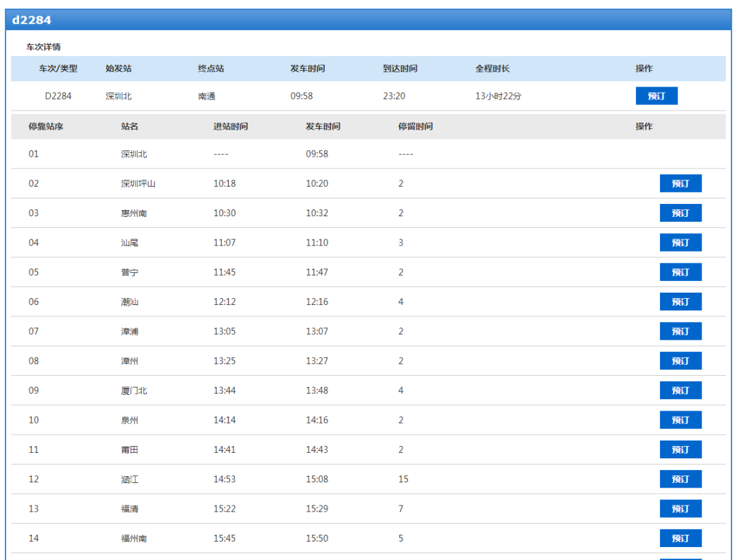Click 预订 for 厦门北 stop

coord(680,390)
